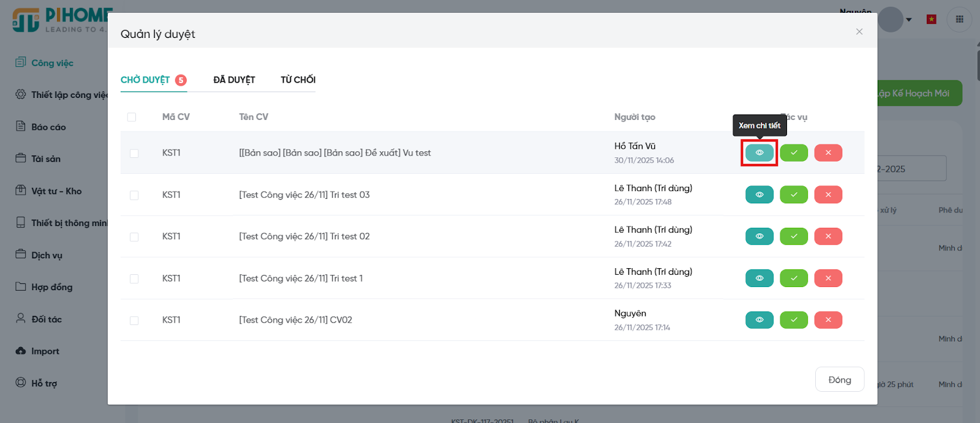Click eye icon for 'Tri test 02'
Screen dimensions: 980x423
(x=759, y=236)
